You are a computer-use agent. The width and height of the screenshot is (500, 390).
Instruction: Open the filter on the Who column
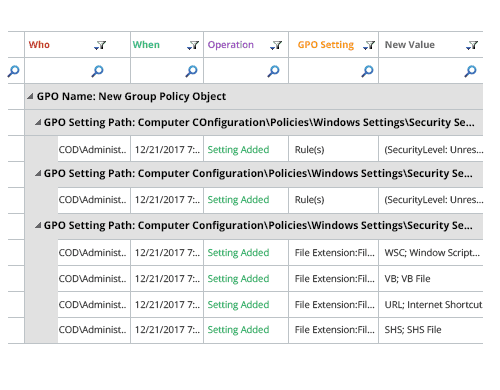tap(100, 45)
